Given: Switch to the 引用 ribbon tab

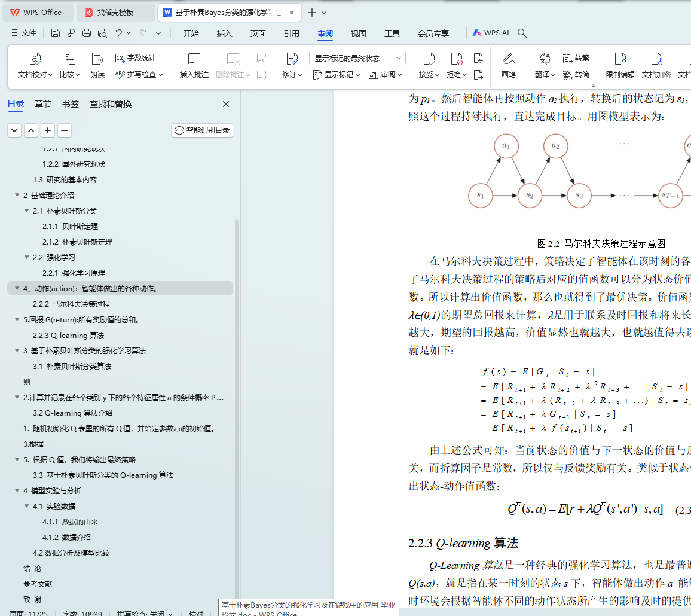Looking at the screenshot, I should coord(291,33).
